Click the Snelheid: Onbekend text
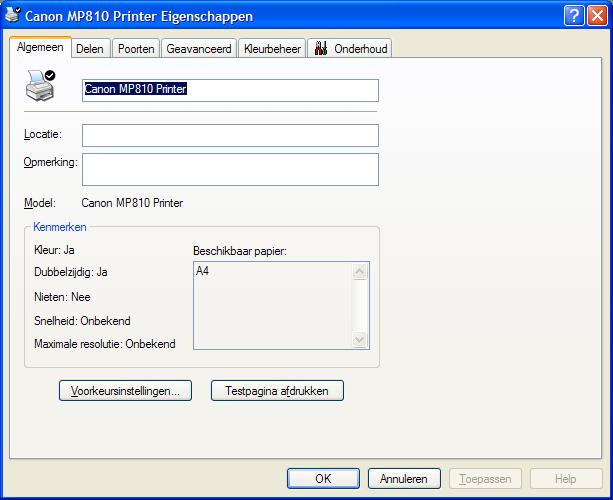Viewport: 613px width, 500px height. (82, 321)
